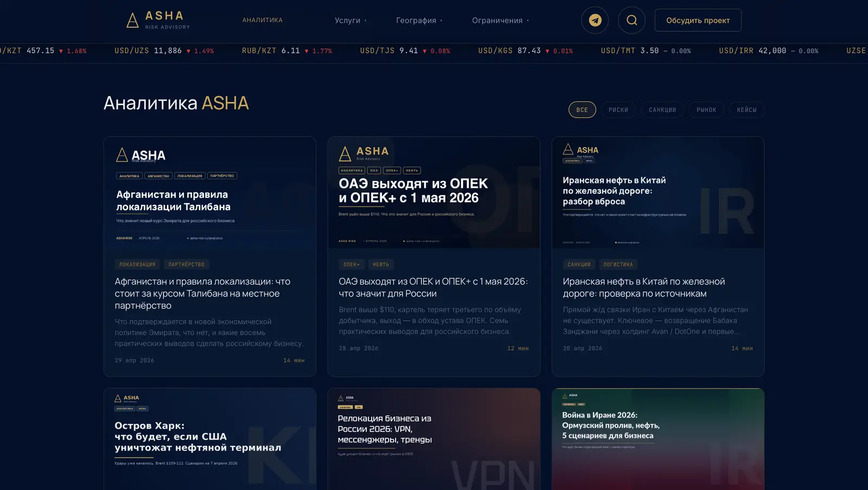Expand the Услуги dropdown menu
The height and width of the screenshot is (490, 868).
point(350,21)
